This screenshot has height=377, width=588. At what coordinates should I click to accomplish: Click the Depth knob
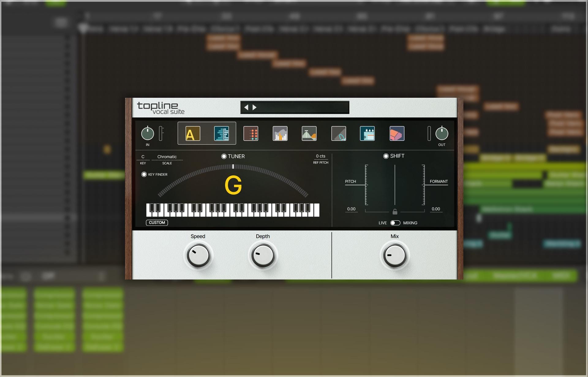tap(263, 255)
